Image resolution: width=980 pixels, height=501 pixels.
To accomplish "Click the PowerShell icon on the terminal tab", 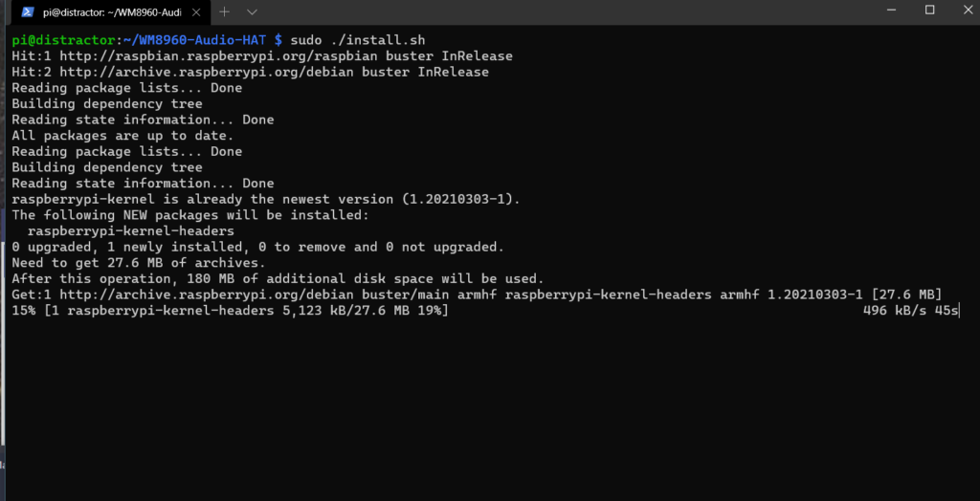I will tap(28, 11).
